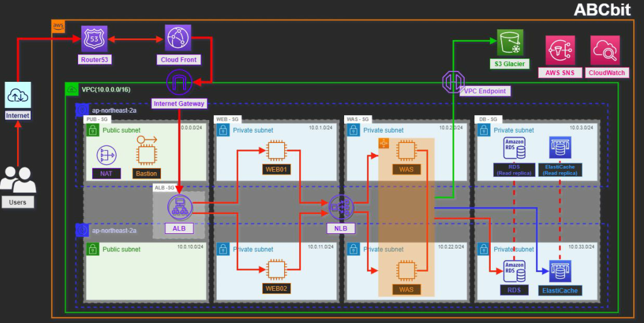Select the "WEB02" label
This screenshot has height=323, width=644.
point(276,288)
